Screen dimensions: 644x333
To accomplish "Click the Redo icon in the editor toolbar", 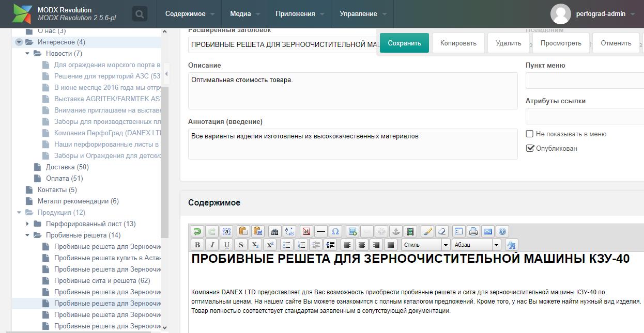I will click(x=212, y=231).
